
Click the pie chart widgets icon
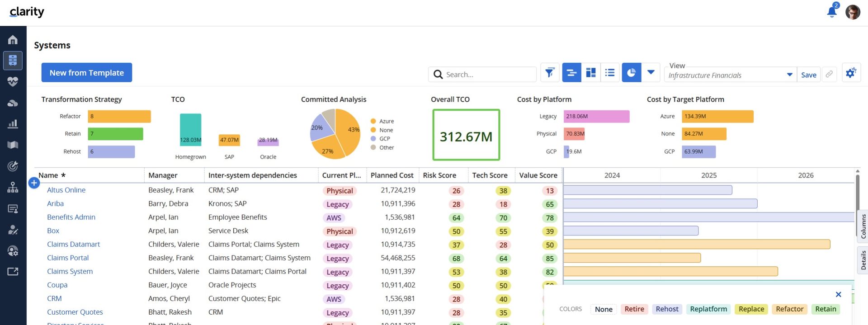click(632, 73)
